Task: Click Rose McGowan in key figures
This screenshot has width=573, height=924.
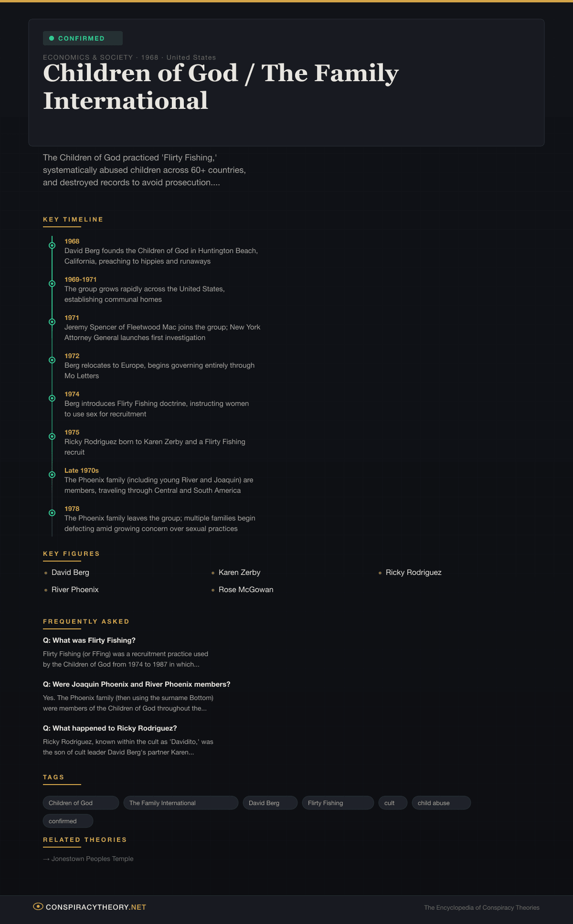Action: tap(246, 590)
